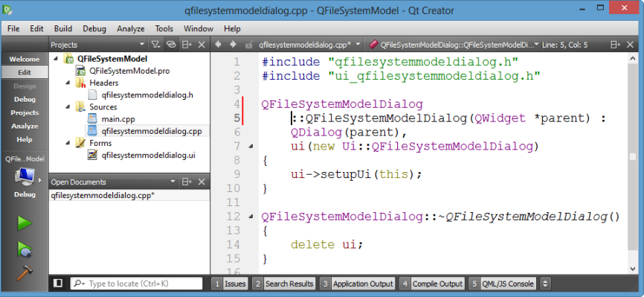The width and height of the screenshot is (644, 297).
Task: Filter the Projects tree with funnel icon
Action: pos(155,45)
